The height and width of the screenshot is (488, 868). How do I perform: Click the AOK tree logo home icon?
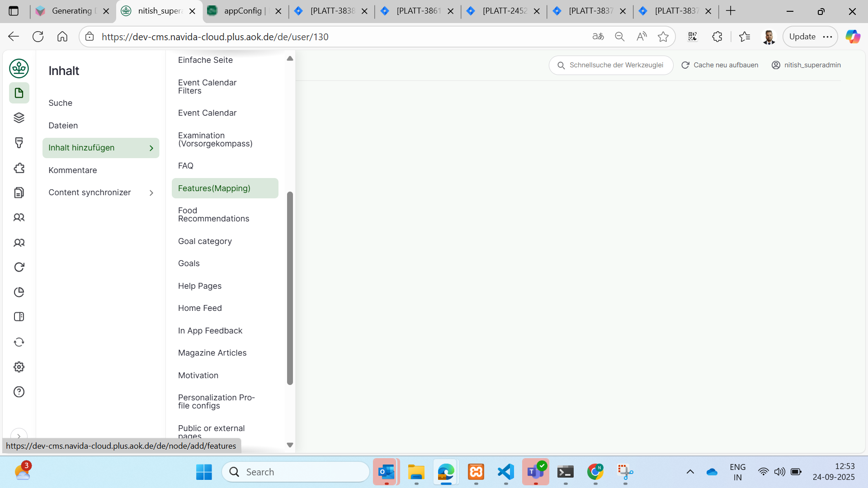pos(19,68)
